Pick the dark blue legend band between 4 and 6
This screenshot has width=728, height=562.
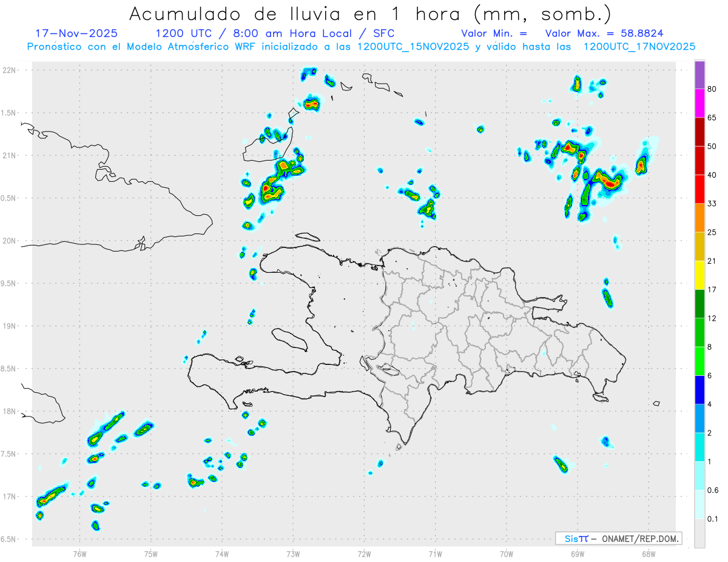click(699, 390)
